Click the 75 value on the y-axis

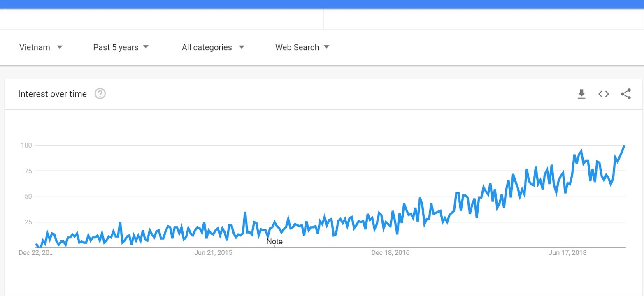28,171
